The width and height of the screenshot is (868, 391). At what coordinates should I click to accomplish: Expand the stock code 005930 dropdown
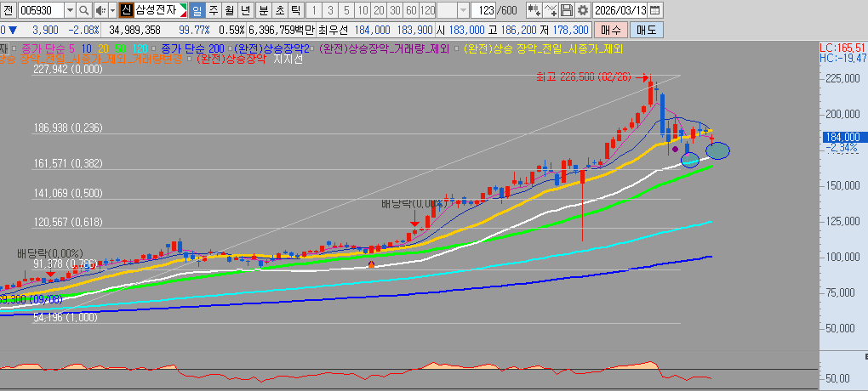[70, 10]
